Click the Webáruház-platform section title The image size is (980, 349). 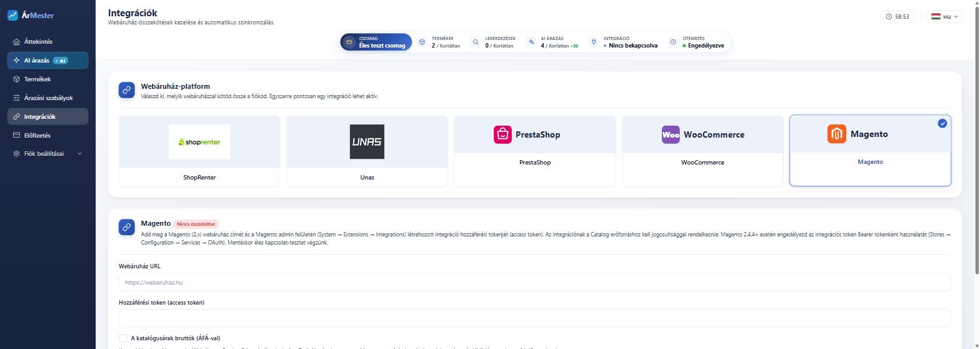[176, 86]
